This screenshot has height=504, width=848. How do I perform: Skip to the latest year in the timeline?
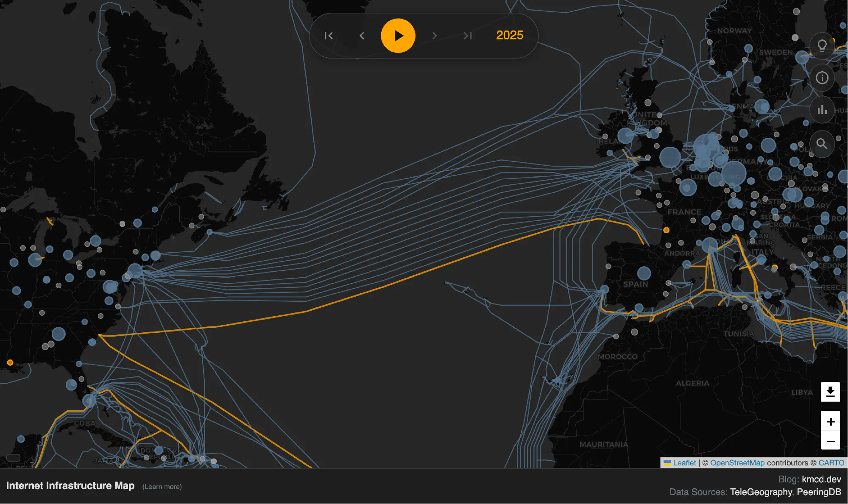468,36
